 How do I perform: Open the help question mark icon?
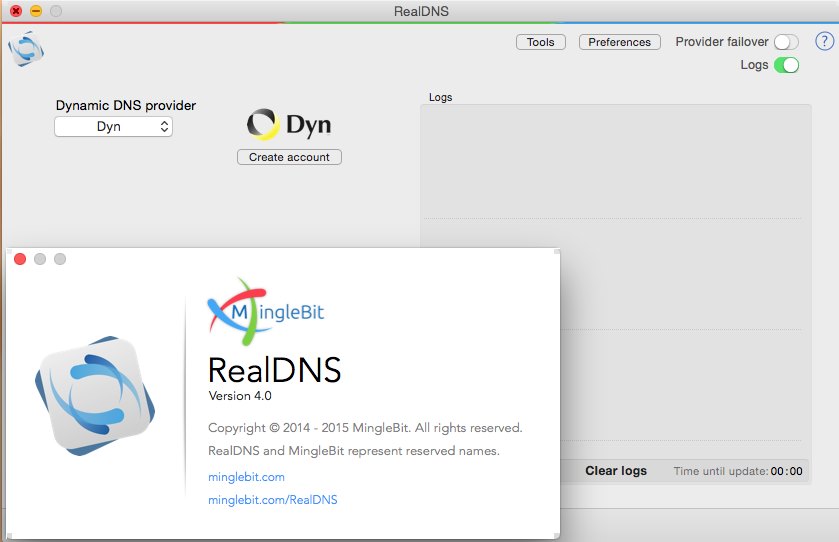pyautogui.click(x=824, y=41)
